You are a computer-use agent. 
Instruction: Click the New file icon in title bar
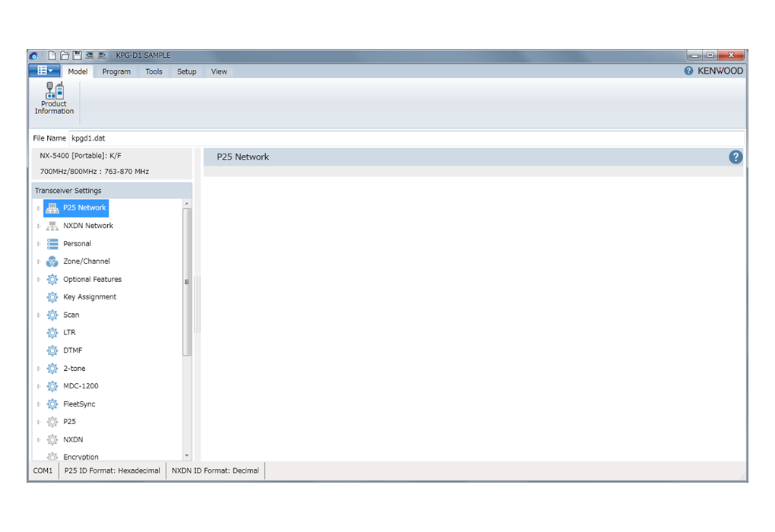pyautogui.click(x=52, y=55)
